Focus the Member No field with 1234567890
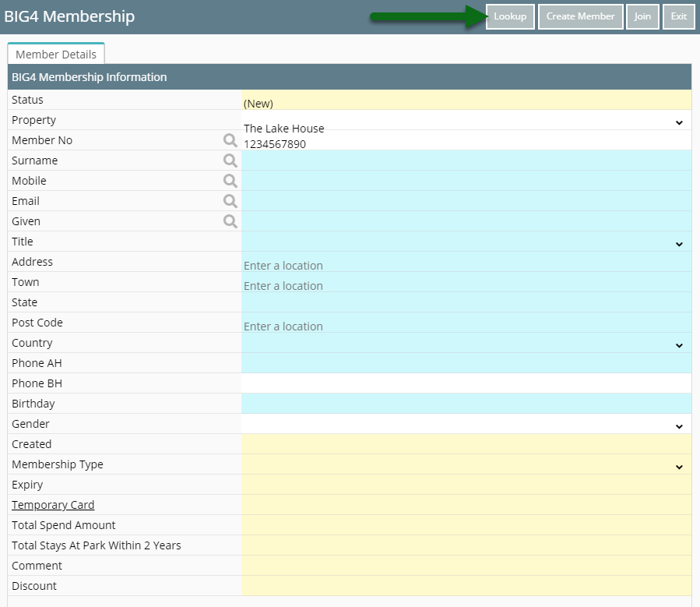The height and width of the screenshot is (607, 700). (x=466, y=140)
